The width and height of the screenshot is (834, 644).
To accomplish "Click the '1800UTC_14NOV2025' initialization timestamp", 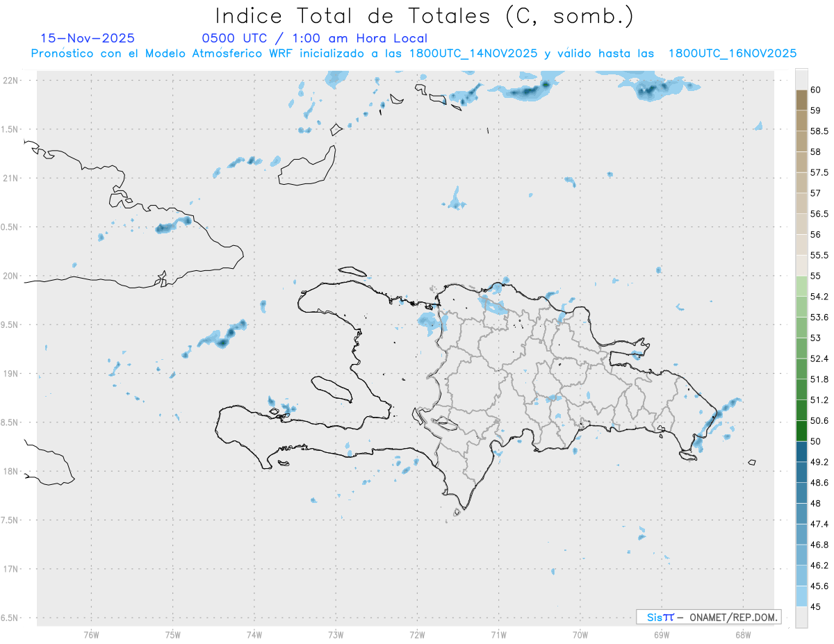I will (473, 53).
